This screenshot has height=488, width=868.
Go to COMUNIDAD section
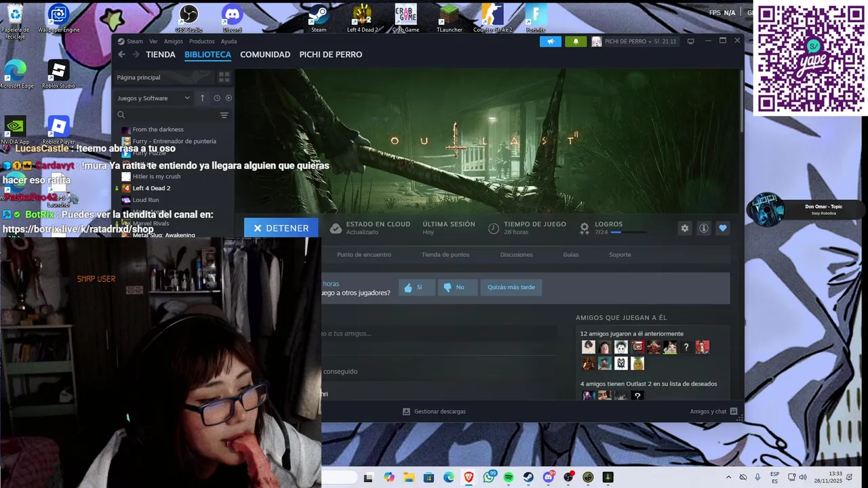265,55
